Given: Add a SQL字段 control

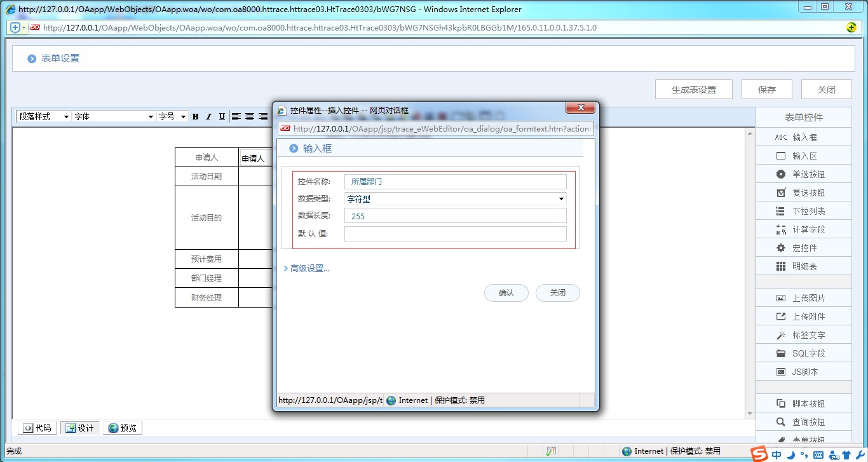Looking at the screenshot, I should 803,353.
